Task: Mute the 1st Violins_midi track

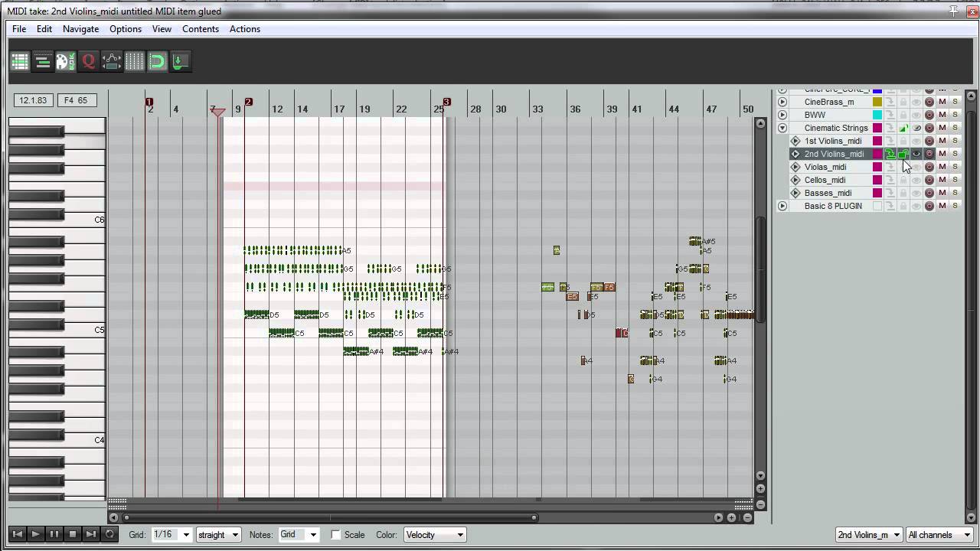Action: pyautogui.click(x=942, y=141)
